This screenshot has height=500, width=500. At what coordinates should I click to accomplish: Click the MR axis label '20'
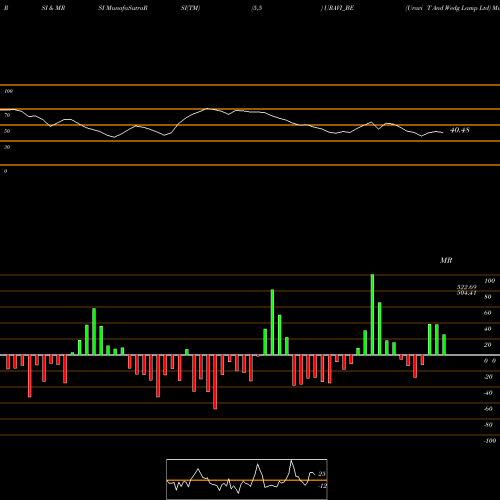488,345
